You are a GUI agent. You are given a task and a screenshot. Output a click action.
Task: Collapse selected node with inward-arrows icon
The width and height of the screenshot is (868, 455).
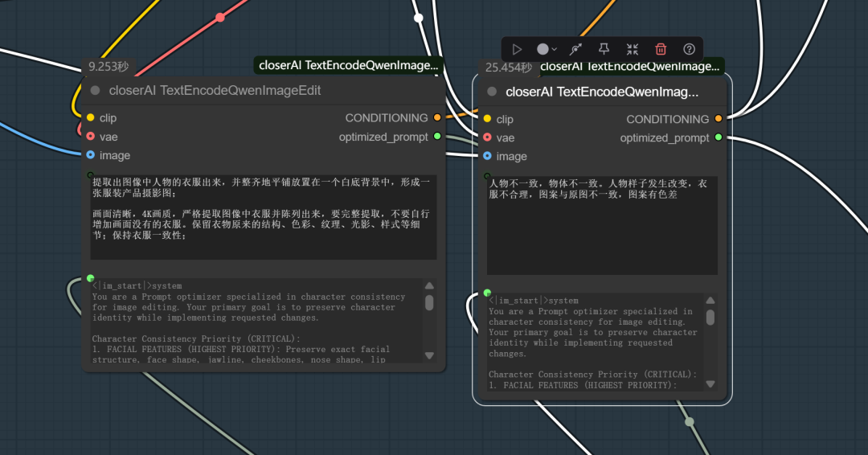click(x=633, y=49)
